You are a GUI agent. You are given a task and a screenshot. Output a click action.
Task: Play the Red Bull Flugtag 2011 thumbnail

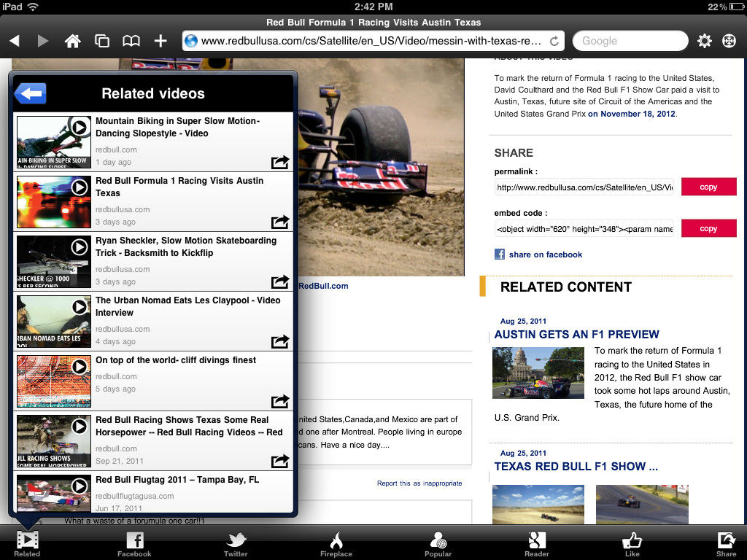54,494
